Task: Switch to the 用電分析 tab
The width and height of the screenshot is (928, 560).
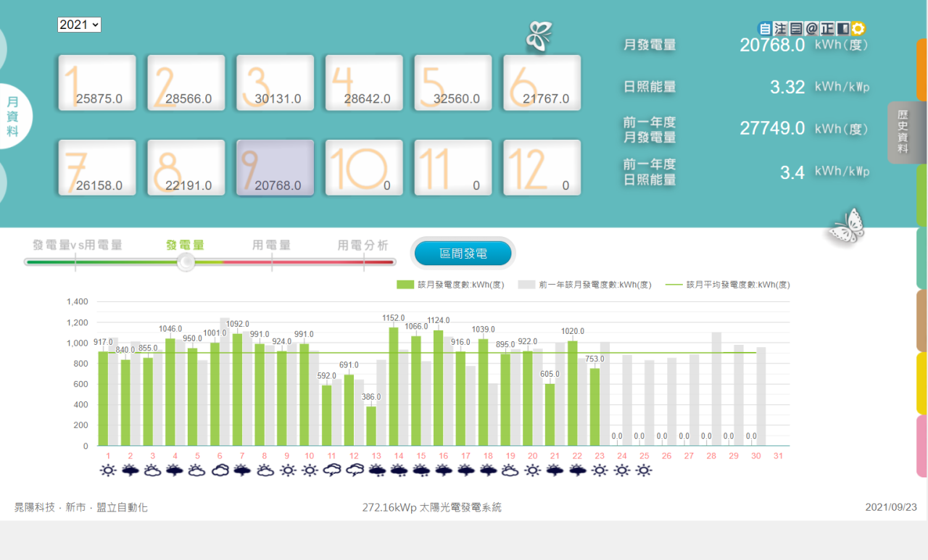Action: pyautogui.click(x=362, y=245)
